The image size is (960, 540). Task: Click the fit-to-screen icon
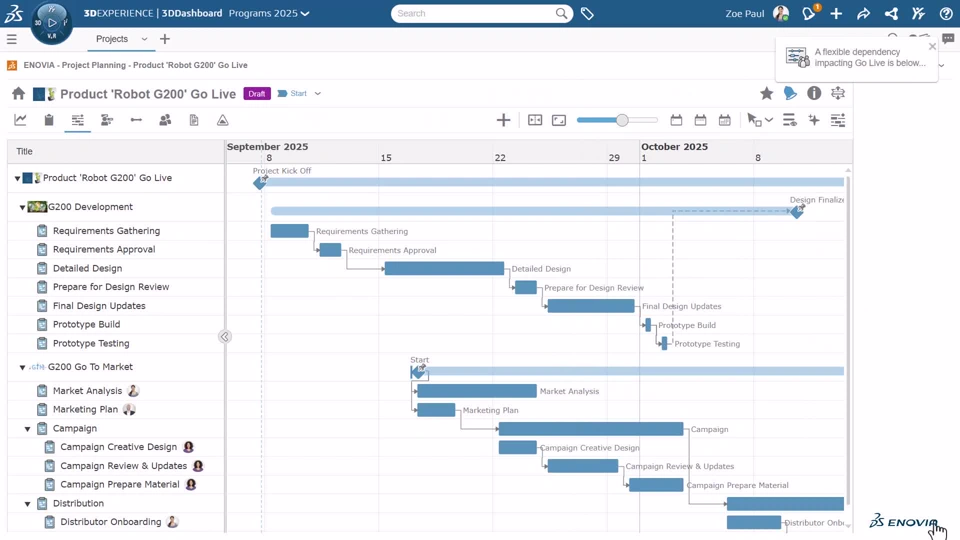point(559,120)
